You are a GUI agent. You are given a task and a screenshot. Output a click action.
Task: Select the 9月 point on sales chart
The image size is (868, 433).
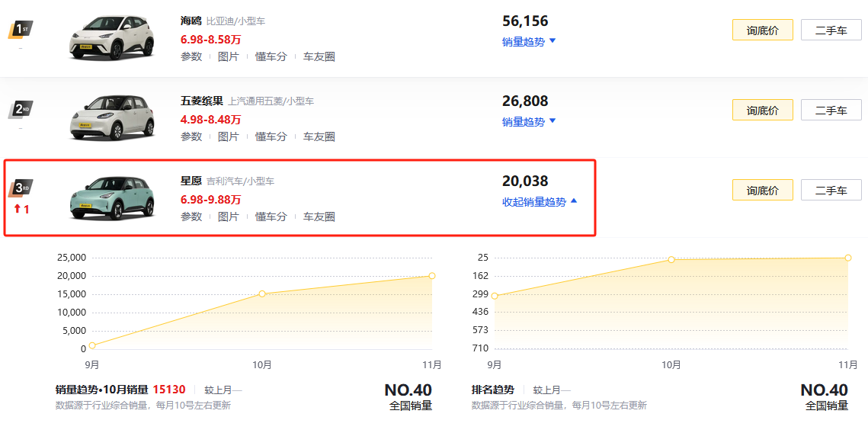tap(92, 345)
